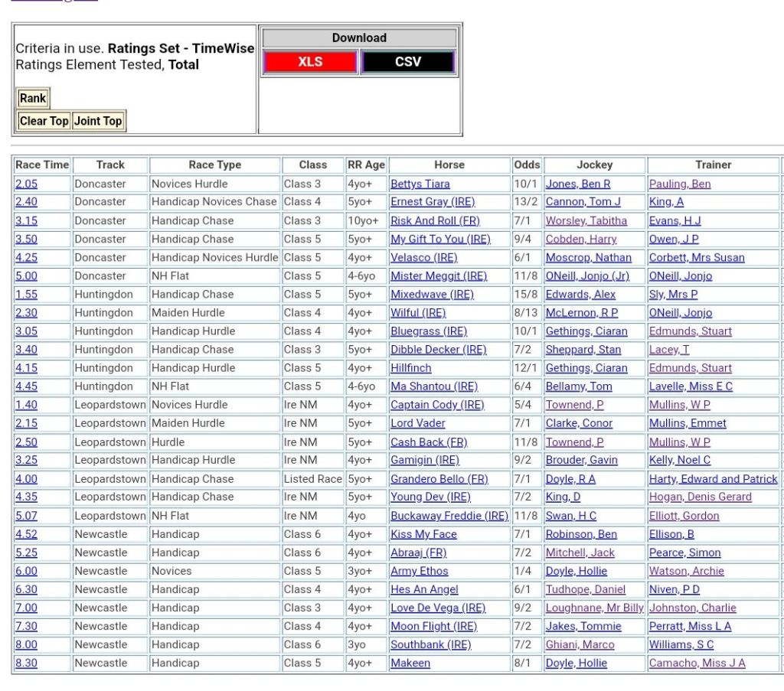
Task: Select the 8.30 Newcastle race time
Action: (26, 663)
